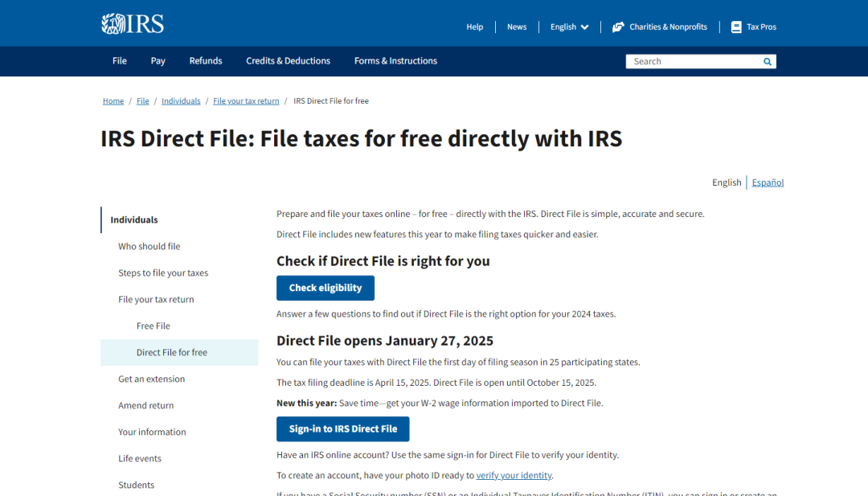This screenshot has width=868, height=496.
Task: Click the Tax Pros book icon
Action: point(736,27)
